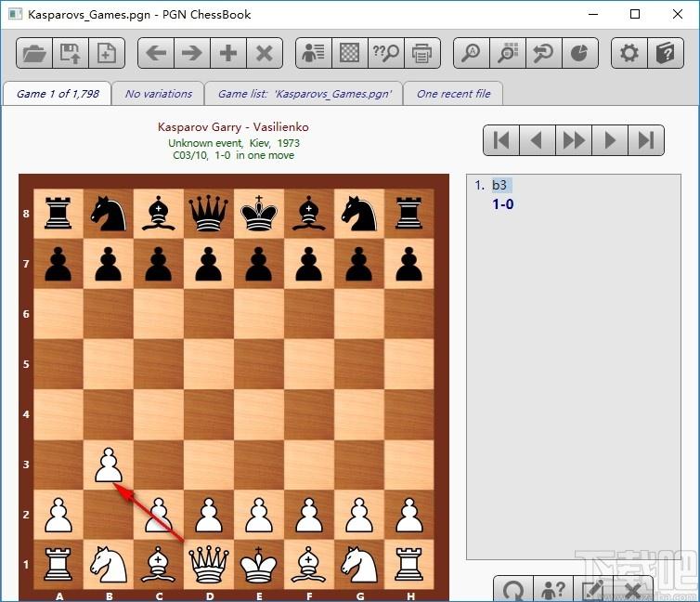Click the white king on e1
This screenshot has height=602, width=700.
pos(258,565)
